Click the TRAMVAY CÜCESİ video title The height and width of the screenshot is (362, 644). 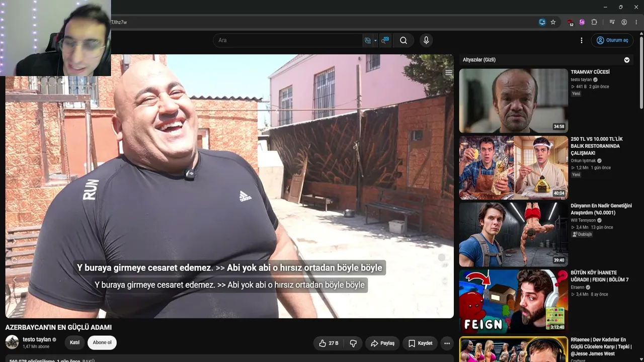pos(590,72)
